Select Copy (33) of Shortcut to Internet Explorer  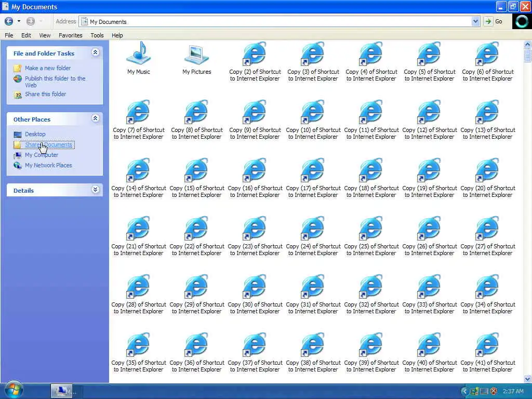[430, 294]
